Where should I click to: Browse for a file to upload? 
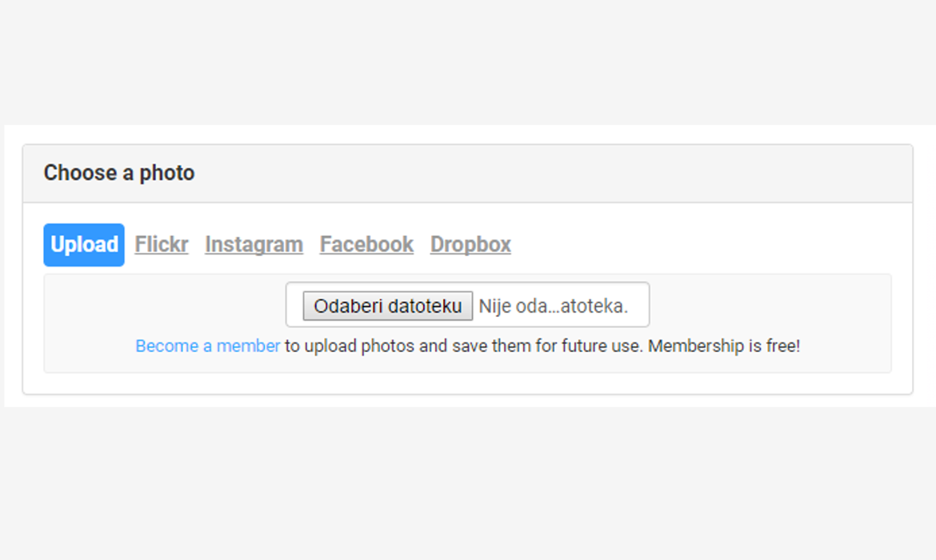tap(387, 306)
